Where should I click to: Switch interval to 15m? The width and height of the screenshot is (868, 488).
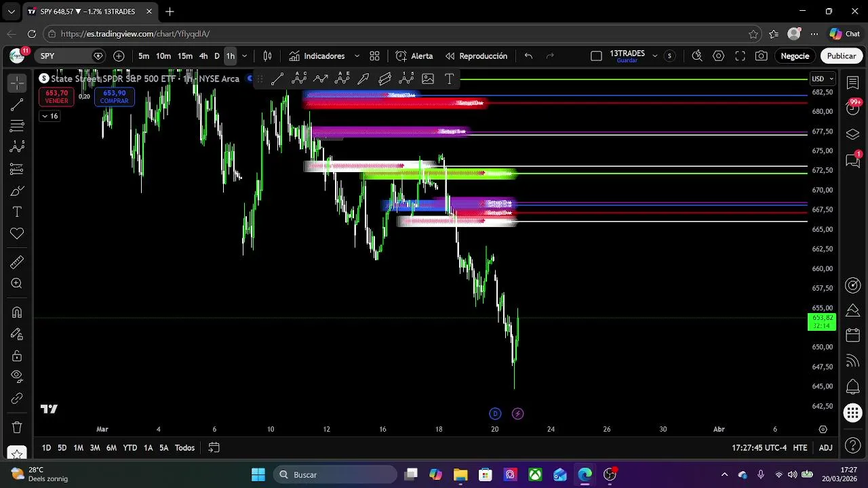coord(185,56)
